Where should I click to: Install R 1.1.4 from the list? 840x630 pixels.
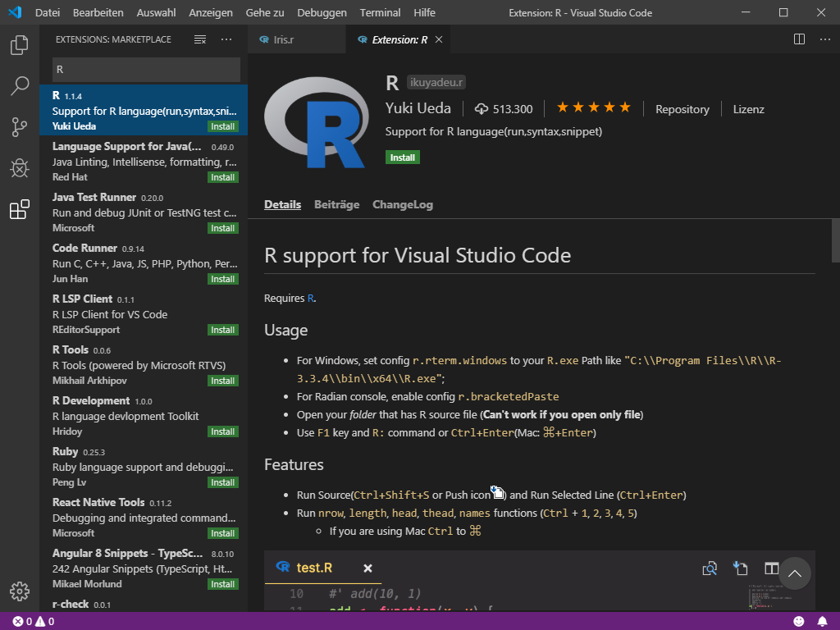223,126
